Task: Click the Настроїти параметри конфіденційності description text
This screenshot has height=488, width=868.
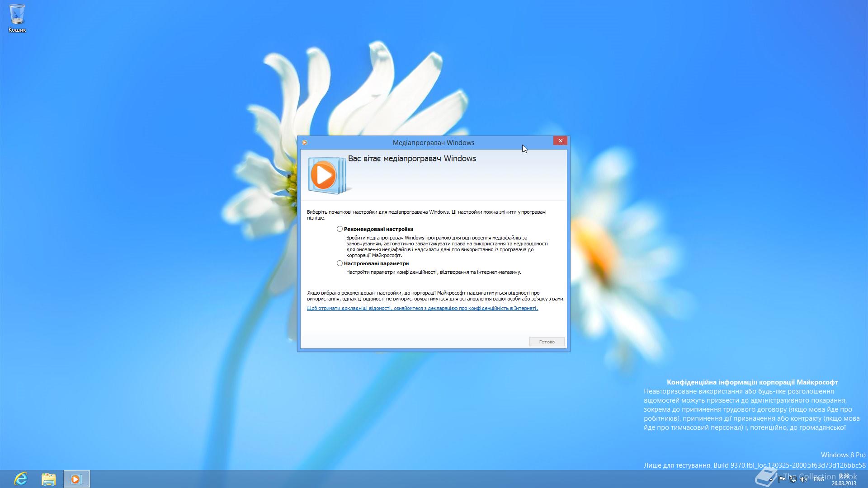Action: pos(434,272)
